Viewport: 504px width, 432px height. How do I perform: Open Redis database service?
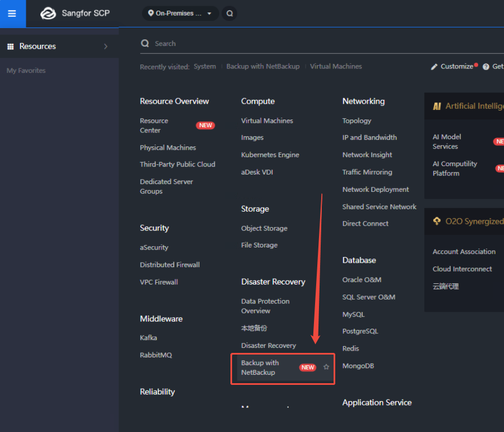pos(350,349)
